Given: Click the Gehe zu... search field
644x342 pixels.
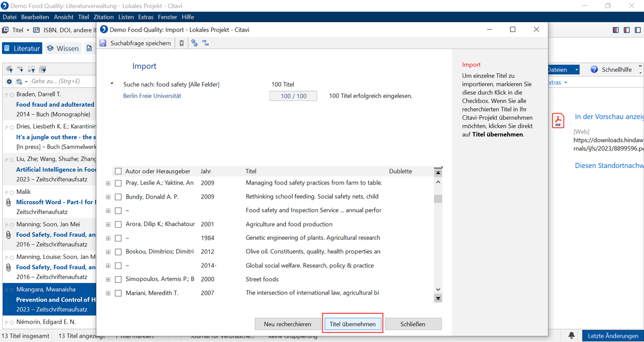Looking at the screenshot, I should [63, 81].
